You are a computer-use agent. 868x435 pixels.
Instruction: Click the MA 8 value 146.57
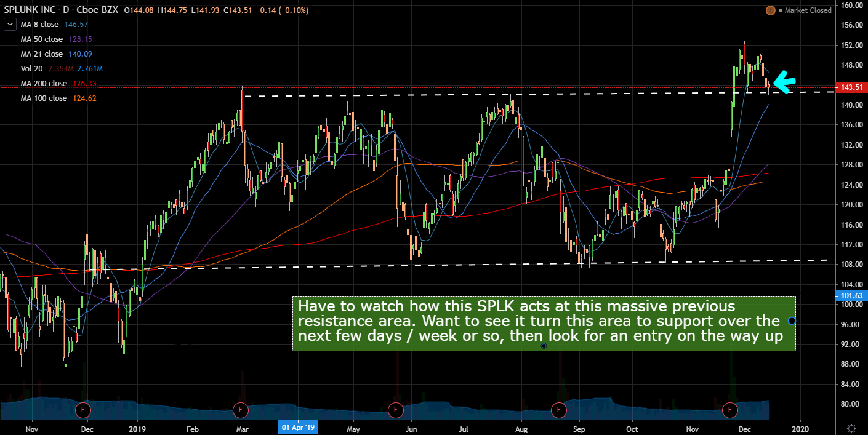point(76,25)
